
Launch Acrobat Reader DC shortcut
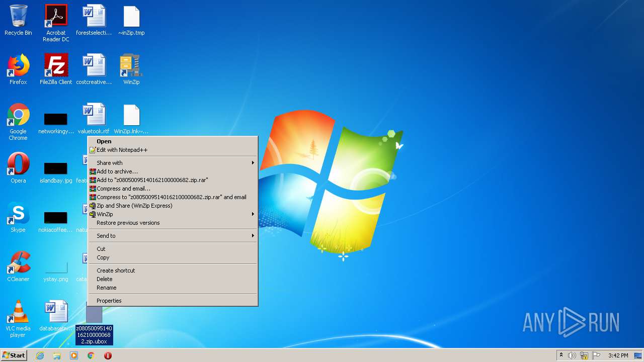click(56, 23)
